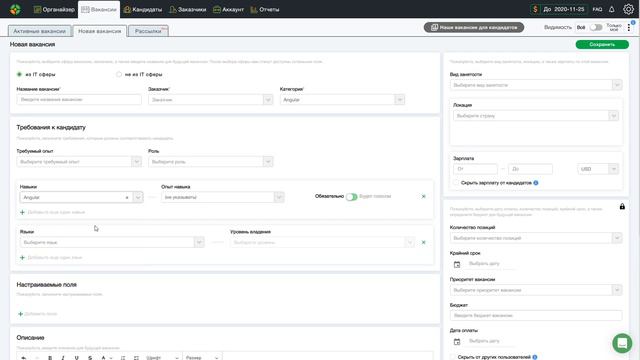640x360 pixels.
Task: Click plus to add another skill
Action: (x=22, y=212)
